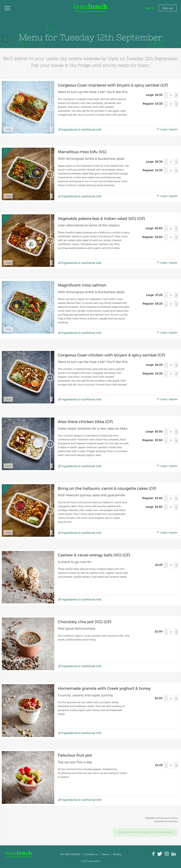Toggle Large/regular view for miso tofu

coord(167,196)
